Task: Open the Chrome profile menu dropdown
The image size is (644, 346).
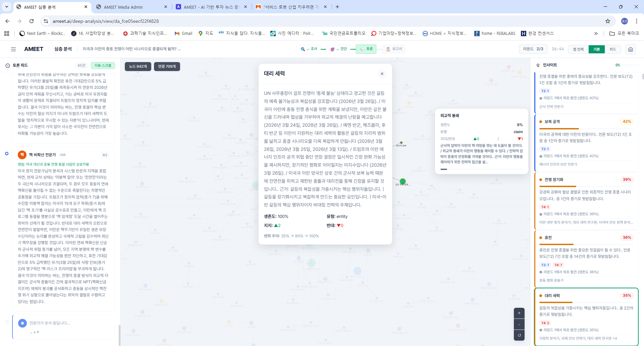Action: (624, 21)
